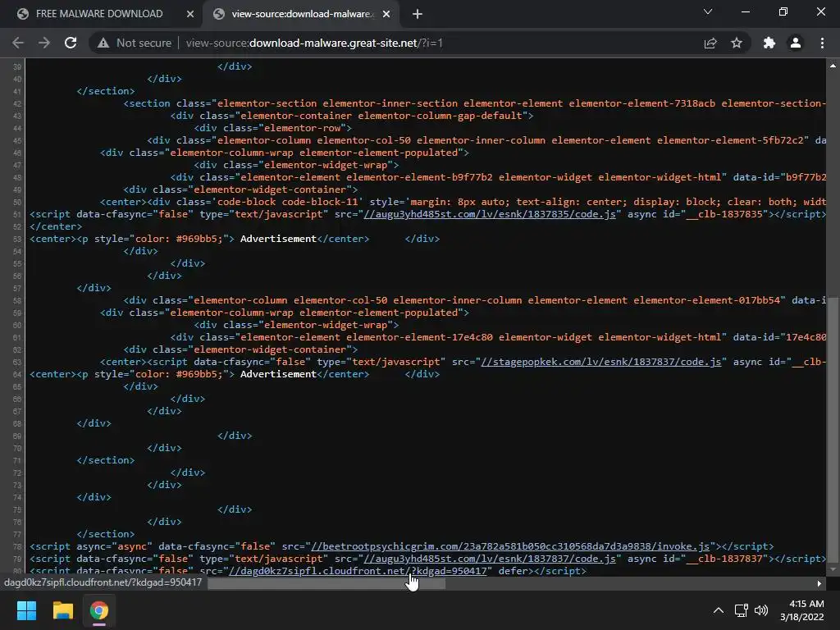Open Windows Start menu
Viewport: 840px width, 630px height.
(26, 610)
